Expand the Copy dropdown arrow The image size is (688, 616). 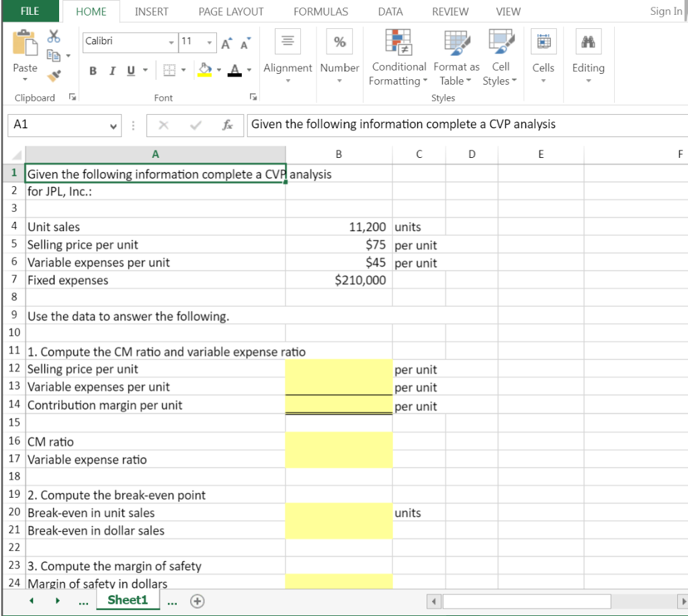pyautogui.click(x=68, y=56)
